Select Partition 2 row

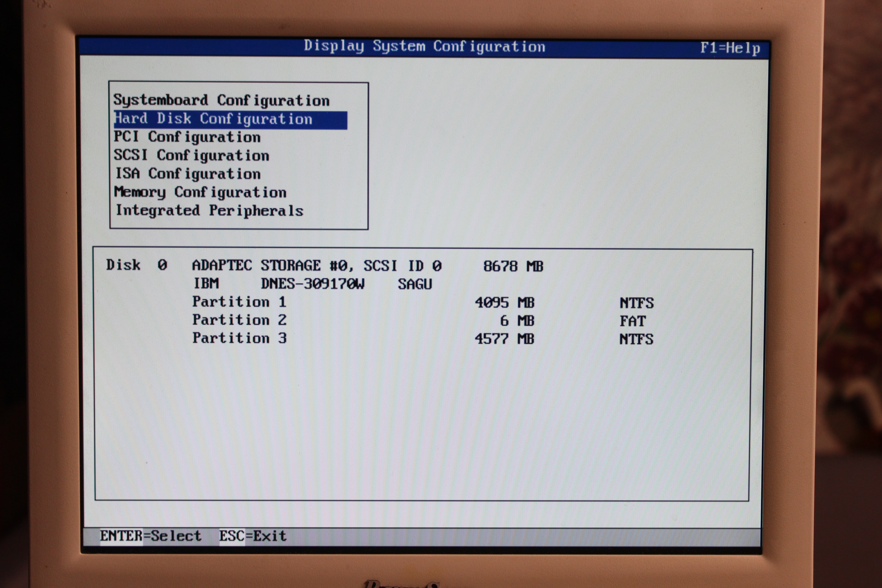(239, 320)
